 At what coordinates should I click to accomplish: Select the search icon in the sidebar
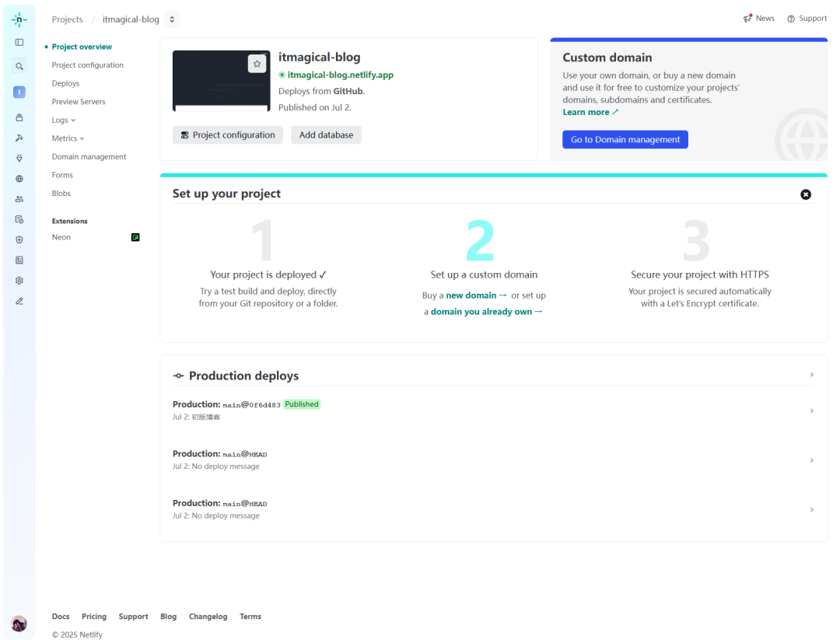[19, 65]
